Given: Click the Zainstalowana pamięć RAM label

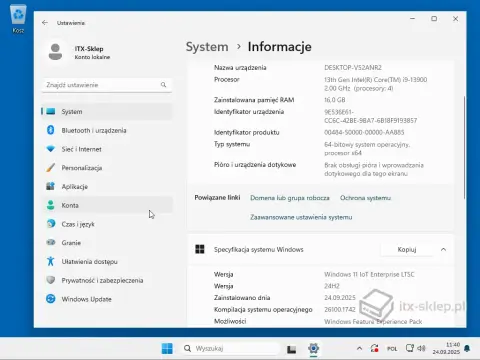Looking at the screenshot, I should point(254,100).
